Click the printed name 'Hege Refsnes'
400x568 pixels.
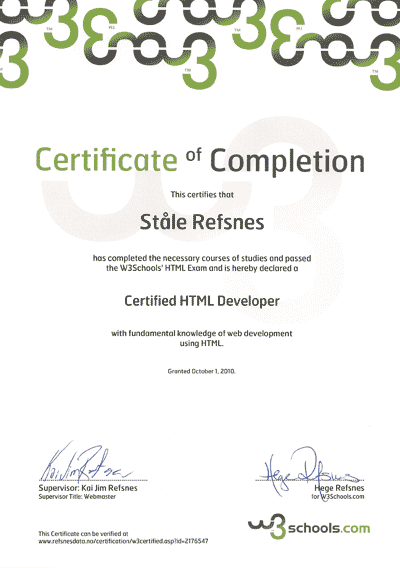[x=339, y=488]
